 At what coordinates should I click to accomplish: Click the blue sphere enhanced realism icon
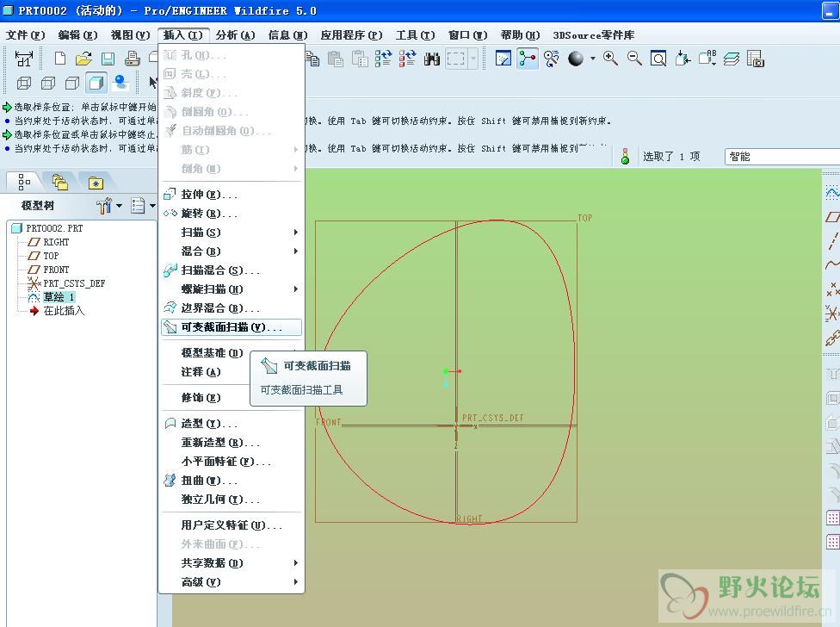[120, 83]
